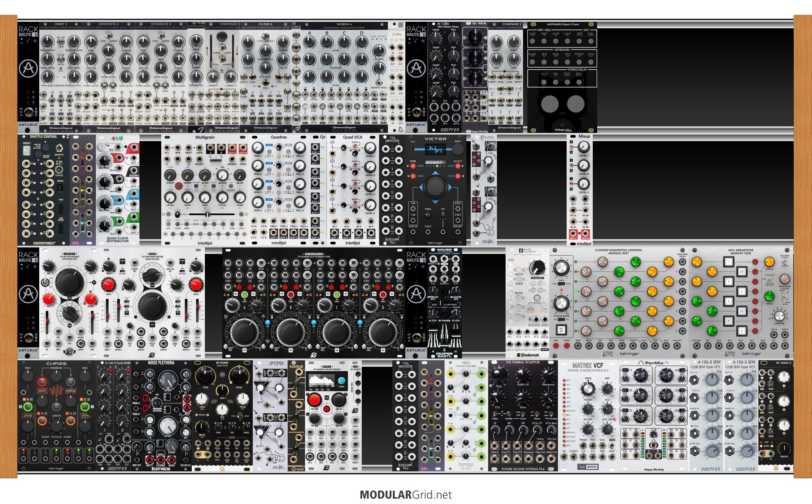
Task: Click the Victor YMOD button
Action: point(413,176)
